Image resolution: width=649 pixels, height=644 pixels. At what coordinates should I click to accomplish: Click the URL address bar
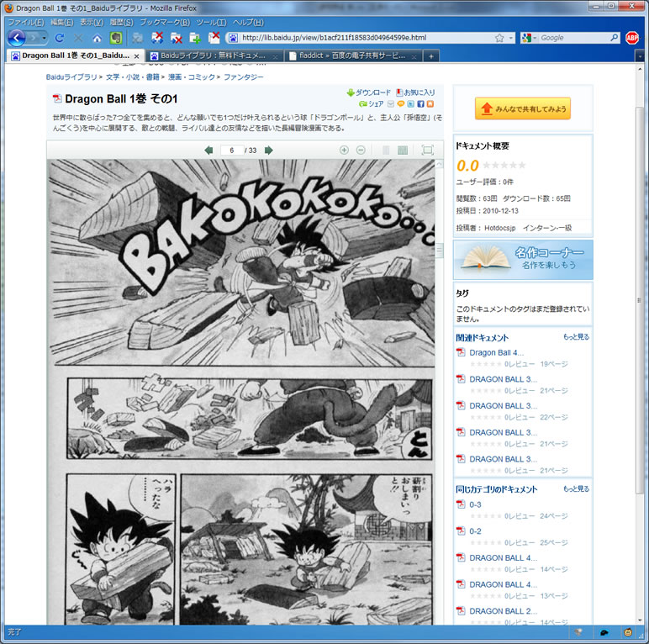[x=364, y=38]
